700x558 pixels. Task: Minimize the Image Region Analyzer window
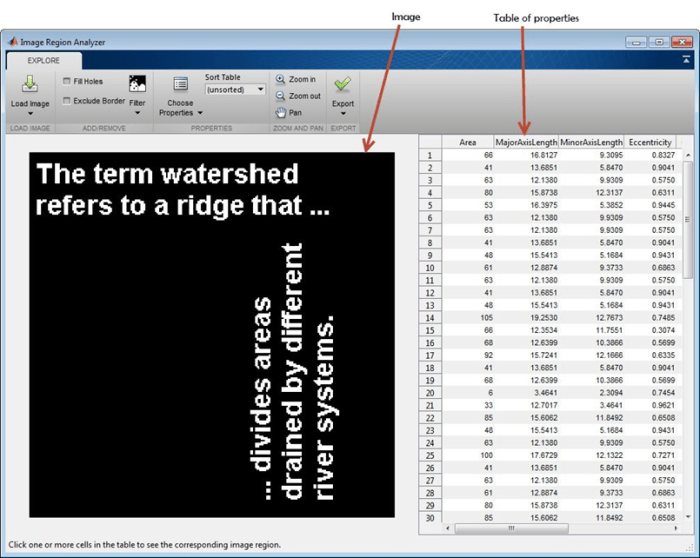point(637,42)
